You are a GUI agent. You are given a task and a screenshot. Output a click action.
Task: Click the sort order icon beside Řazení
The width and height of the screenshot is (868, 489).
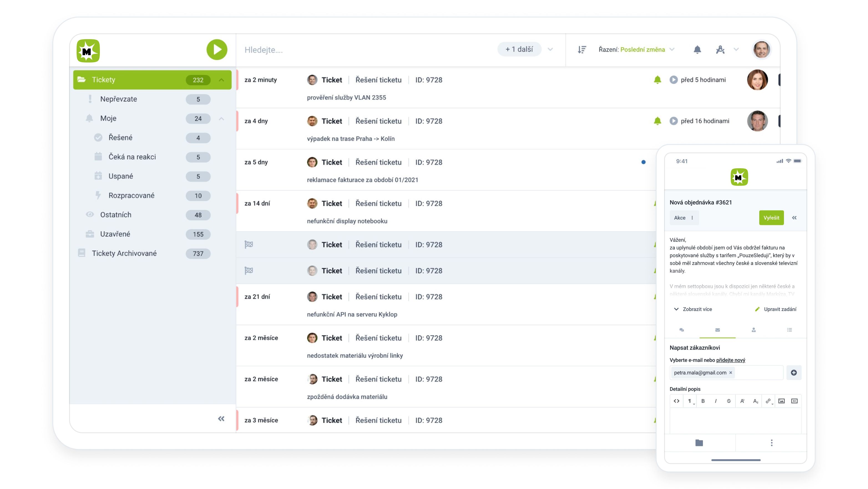[582, 50]
